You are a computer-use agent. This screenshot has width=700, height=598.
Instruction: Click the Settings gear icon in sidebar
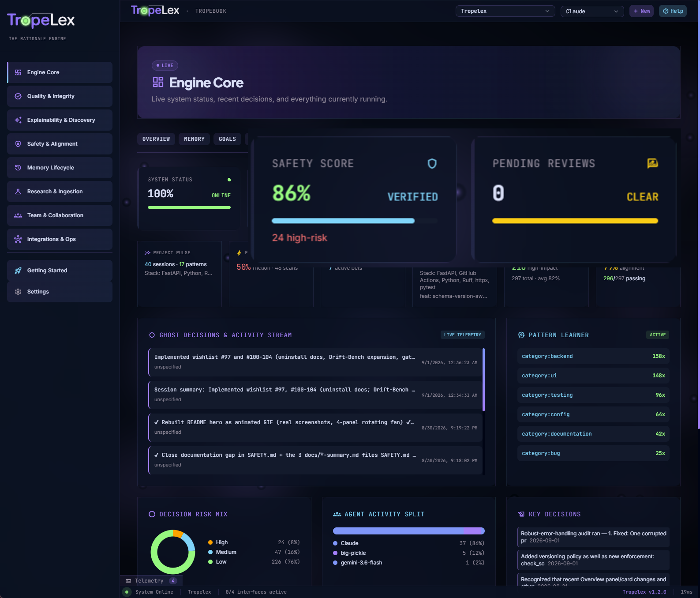pos(18,292)
